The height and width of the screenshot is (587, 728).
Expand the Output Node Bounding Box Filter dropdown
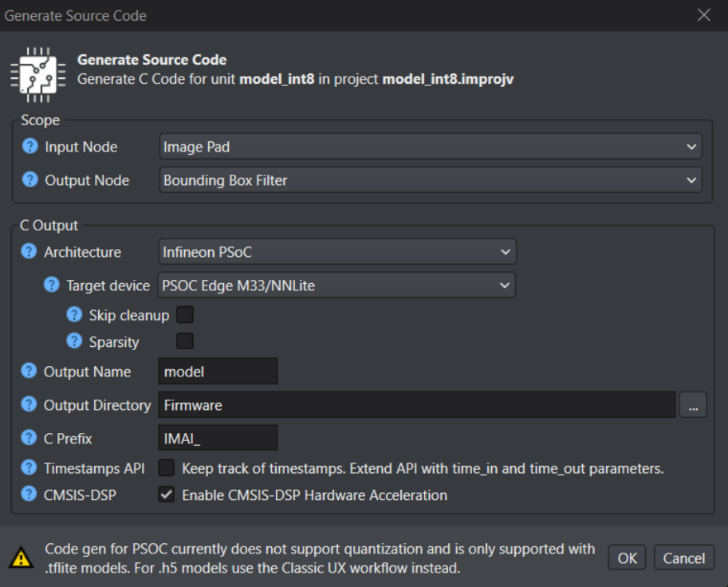tap(430, 180)
